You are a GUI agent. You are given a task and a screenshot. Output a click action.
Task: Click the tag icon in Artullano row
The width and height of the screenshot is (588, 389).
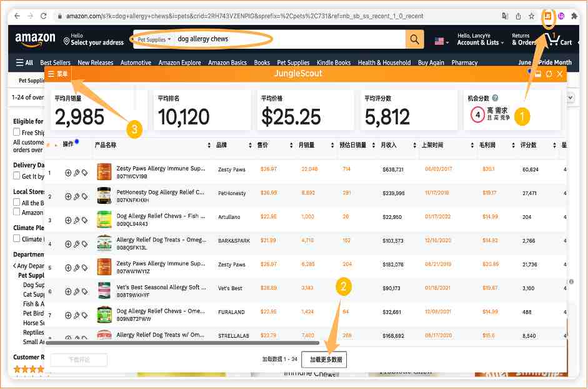(85, 220)
